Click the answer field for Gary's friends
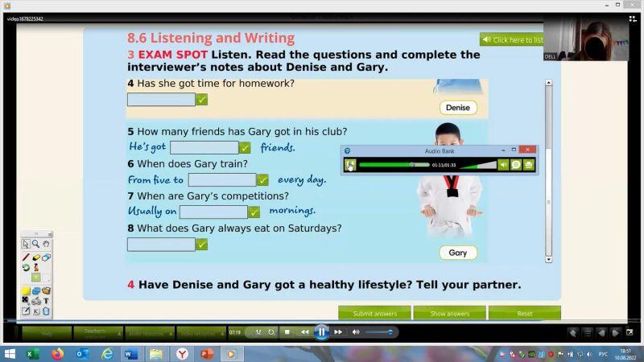This screenshot has height=362, width=644. pos(204,148)
